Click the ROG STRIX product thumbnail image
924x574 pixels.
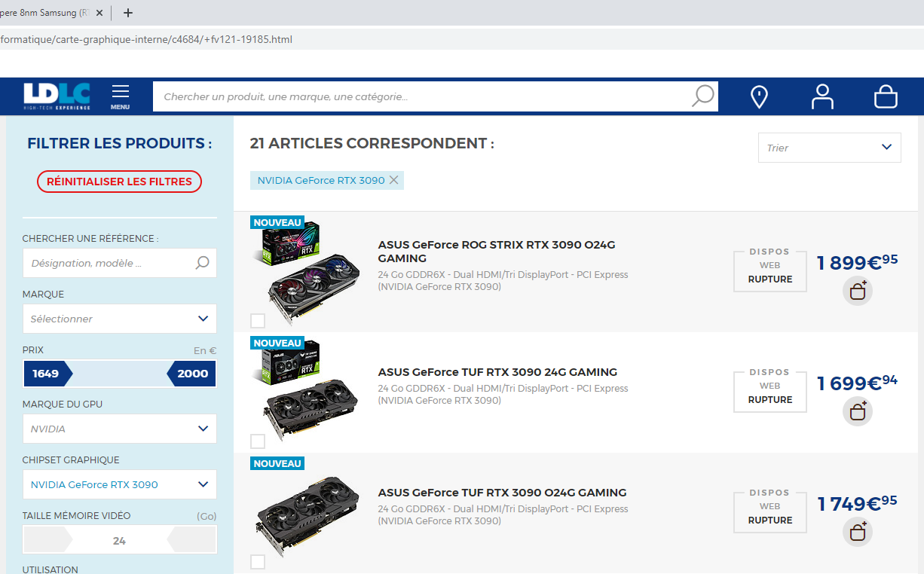coord(305,273)
